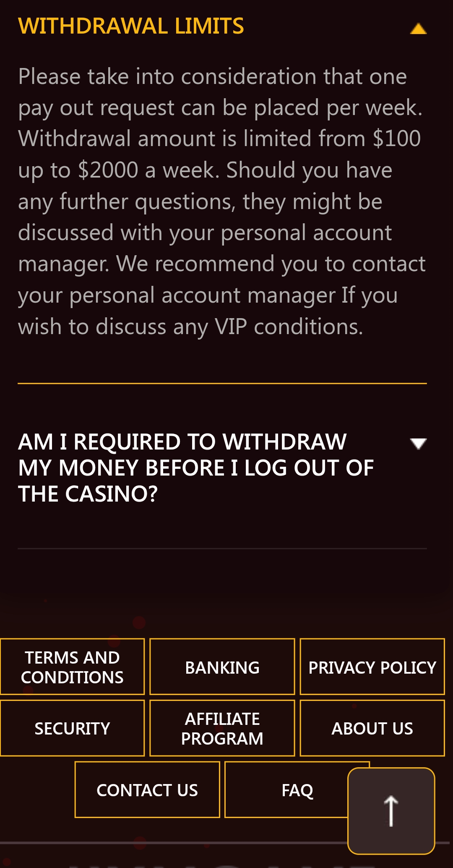Open the FAQ footer link
This screenshot has width=453, height=868.
tap(289, 790)
